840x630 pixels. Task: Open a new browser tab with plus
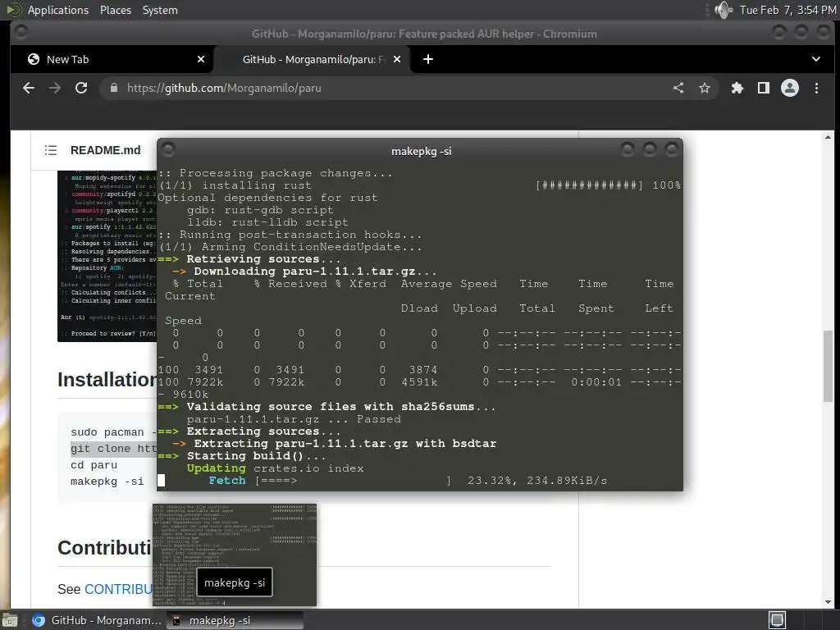(428, 59)
